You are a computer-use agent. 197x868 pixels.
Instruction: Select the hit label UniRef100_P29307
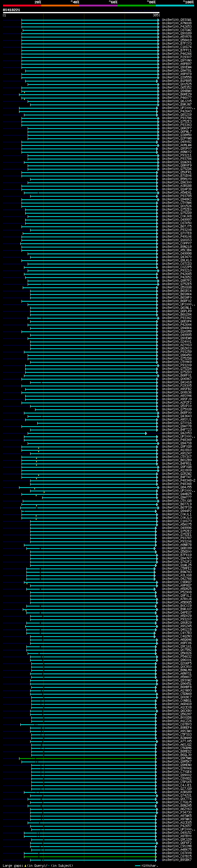[x=177, y=57]
